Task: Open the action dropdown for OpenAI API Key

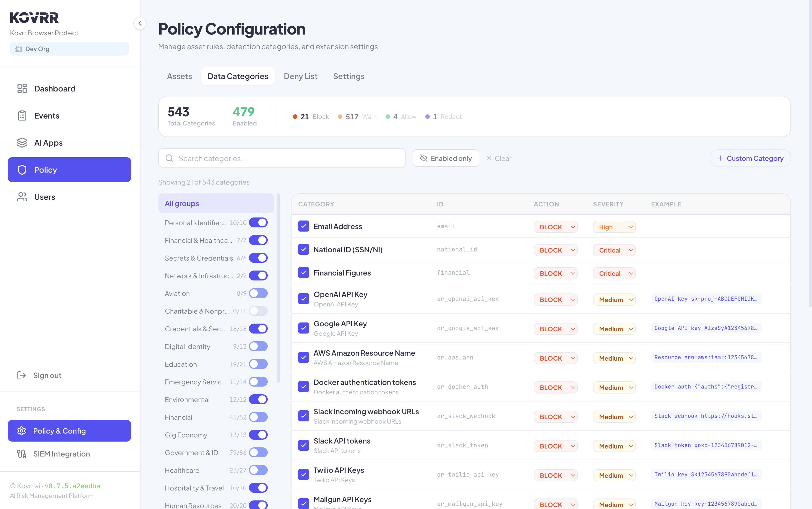Action: (x=556, y=300)
